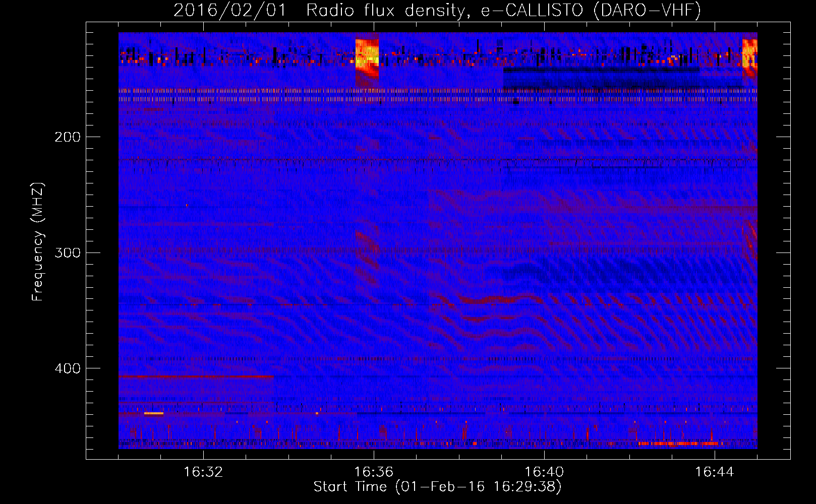This screenshot has width=816, height=504.
Task: Click the short orange segment near 440 MHz
Action: (154, 413)
